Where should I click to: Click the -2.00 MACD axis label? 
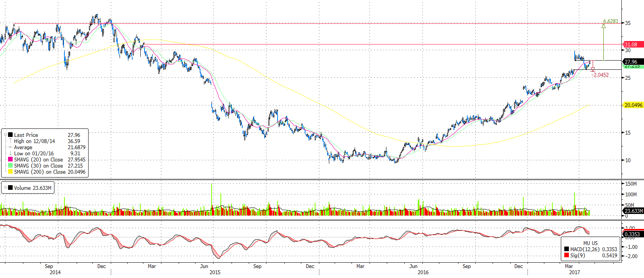pos(632,256)
